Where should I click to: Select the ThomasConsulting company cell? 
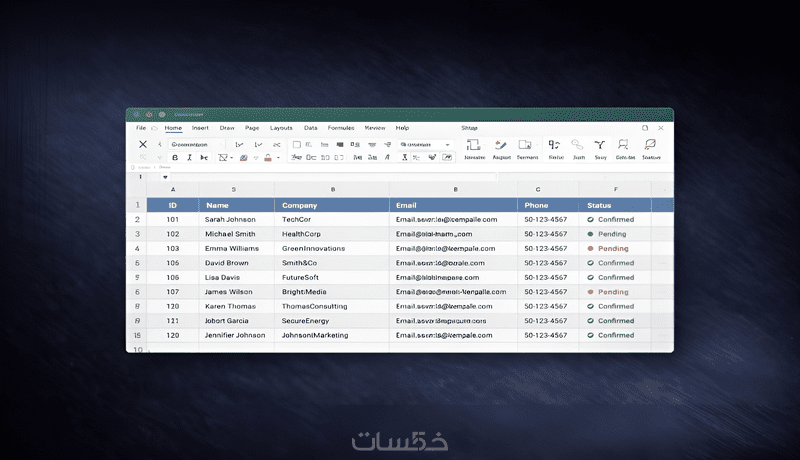[x=332, y=306]
